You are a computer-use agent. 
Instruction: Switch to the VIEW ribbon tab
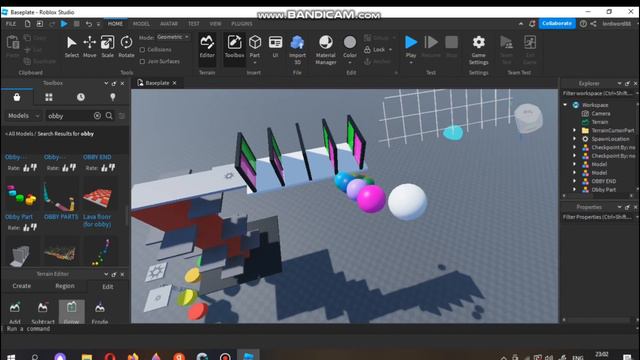(215, 24)
